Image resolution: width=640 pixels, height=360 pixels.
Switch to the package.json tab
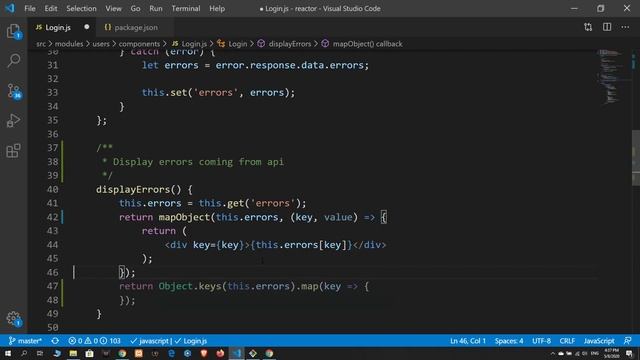point(136,27)
